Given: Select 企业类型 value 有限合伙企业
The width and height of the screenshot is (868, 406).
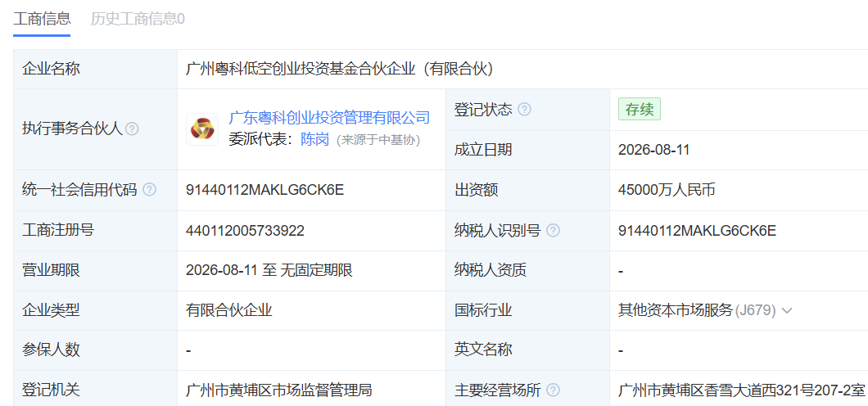Looking at the screenshot, I should point(229,310).
